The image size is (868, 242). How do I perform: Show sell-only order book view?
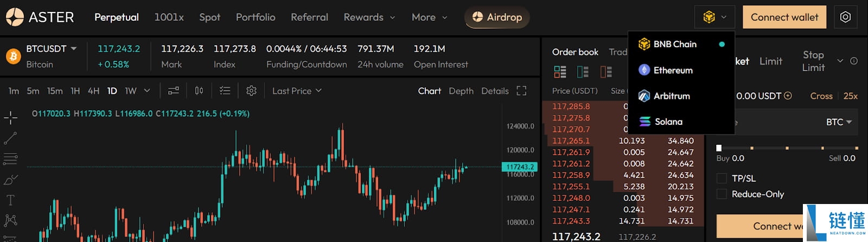[x=606, y=72]
